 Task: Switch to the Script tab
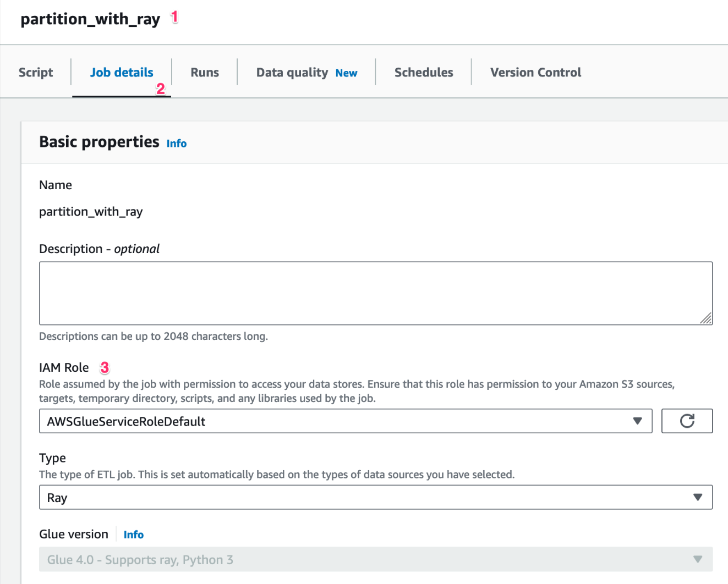click(x=35, y=72)
